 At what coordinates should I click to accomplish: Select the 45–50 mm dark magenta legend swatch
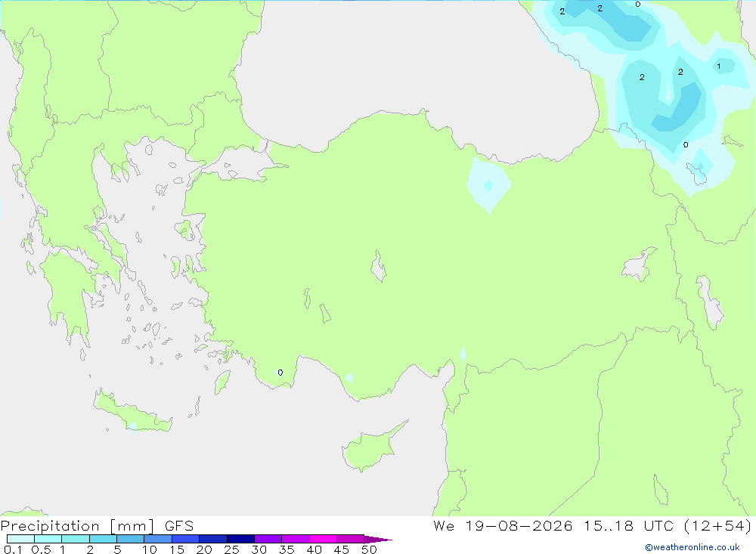coord(351,539)
